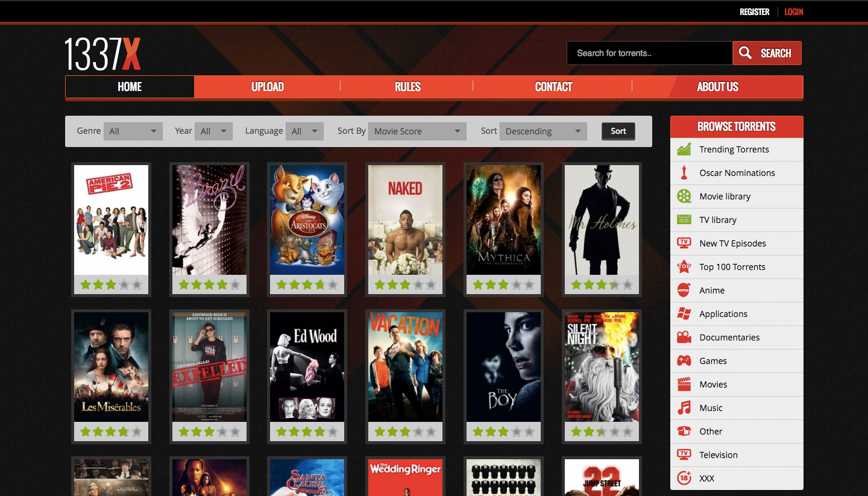The image size is (868, 496).
Task: Open the Trending Torrents link
Action: [x=734, y=149]
